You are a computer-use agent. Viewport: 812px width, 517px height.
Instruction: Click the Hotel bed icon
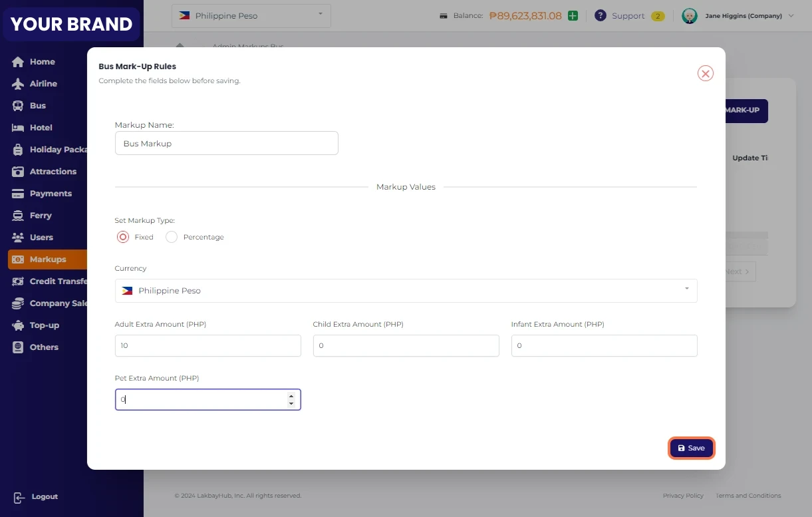(x=18, y=128)
